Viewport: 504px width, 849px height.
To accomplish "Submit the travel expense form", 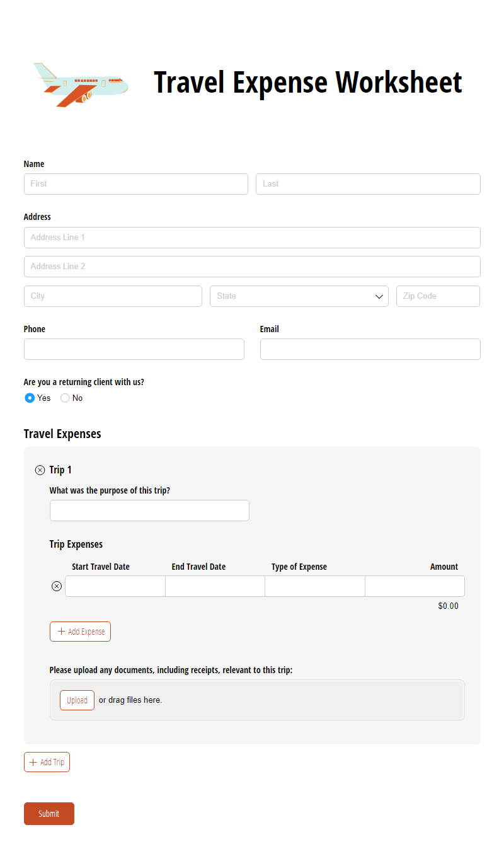I will 49,814.
